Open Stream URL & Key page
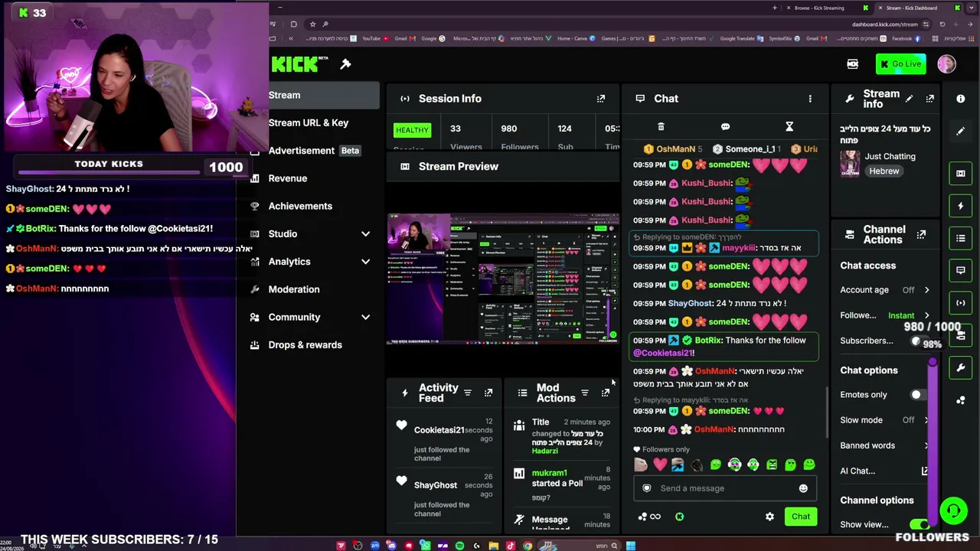 pos(309,122)
